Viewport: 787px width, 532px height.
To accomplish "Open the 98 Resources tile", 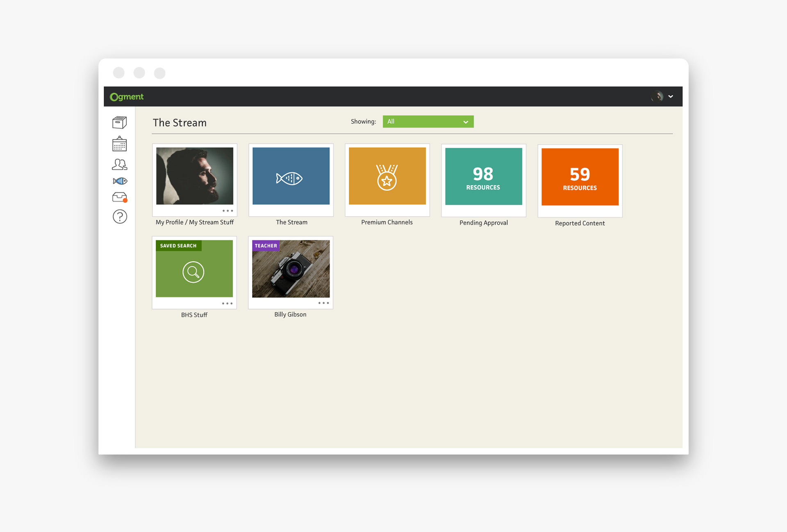I will click(x=484, y=177).
